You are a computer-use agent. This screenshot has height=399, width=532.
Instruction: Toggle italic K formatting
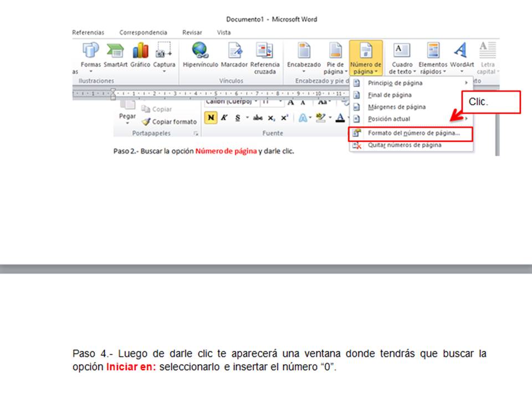tap(224, 117)
